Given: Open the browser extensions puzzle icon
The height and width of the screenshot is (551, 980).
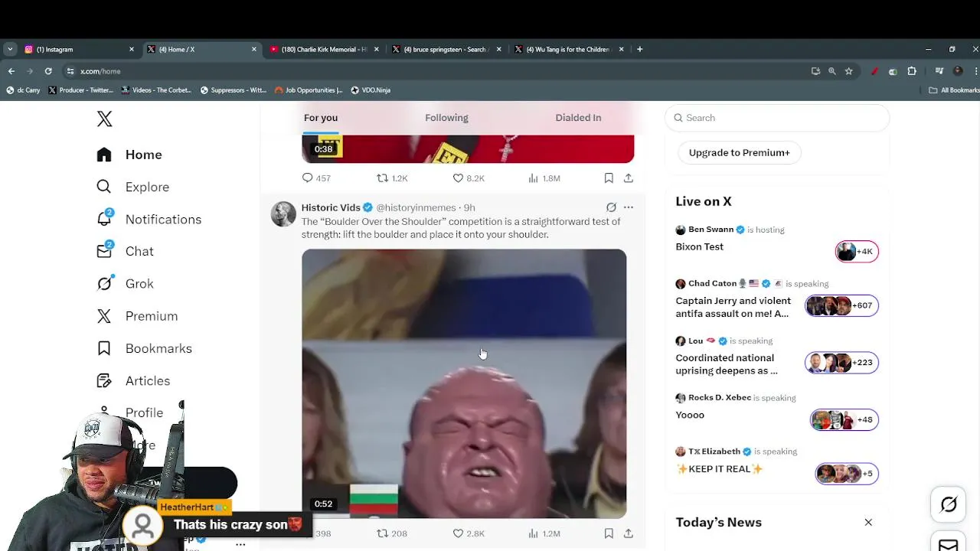Looking at the screenshot, I should 911,71.
